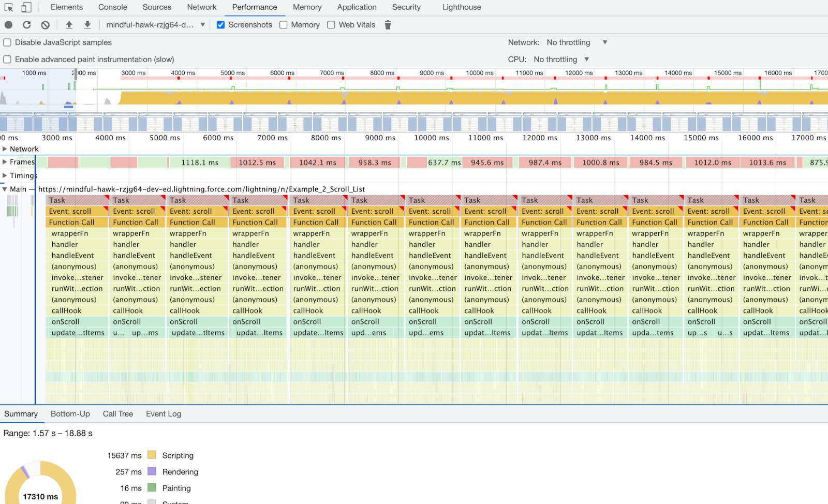
Task: Select the Performance tab
Action: coord(255,7)
